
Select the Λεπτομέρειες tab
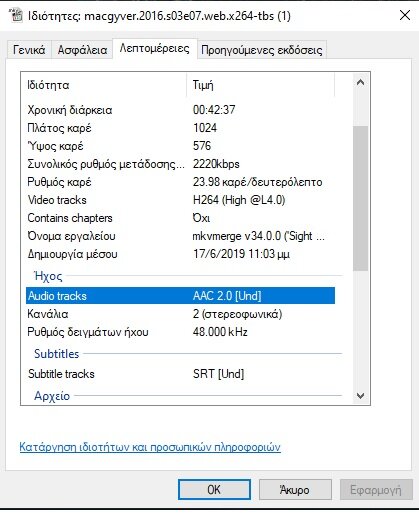tap(155, 49)
